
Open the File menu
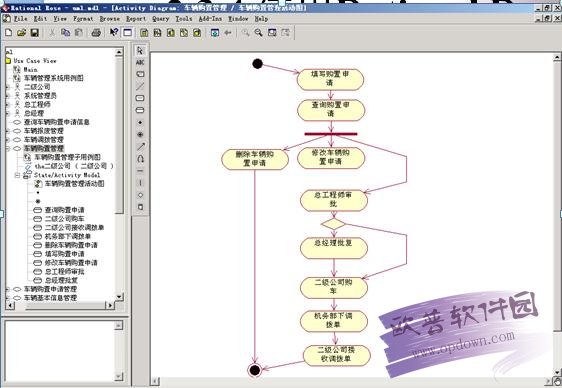21,19
